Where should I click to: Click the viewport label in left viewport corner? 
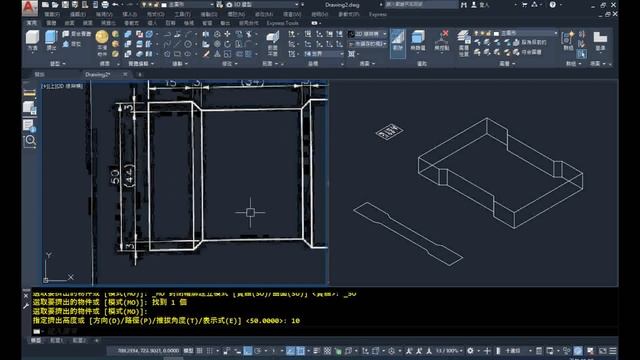click(x=62, y=86)
